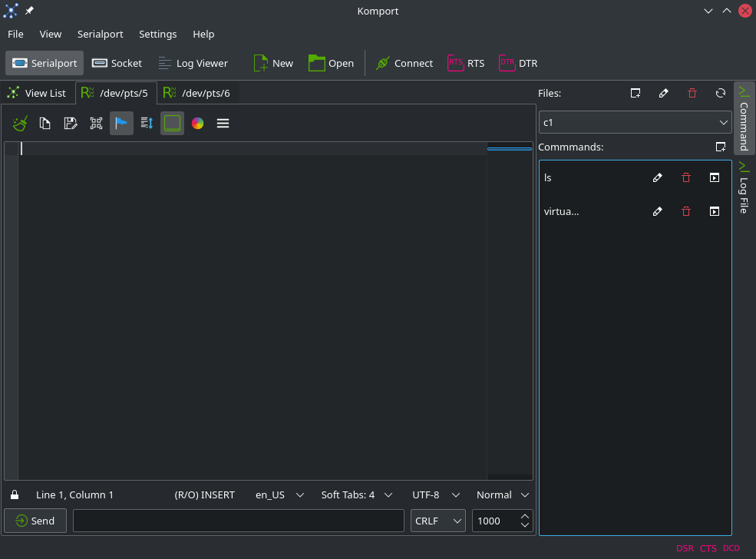This screenshot has height=559, width=756.
Task: Open the View menu
Action: (51, 35)
